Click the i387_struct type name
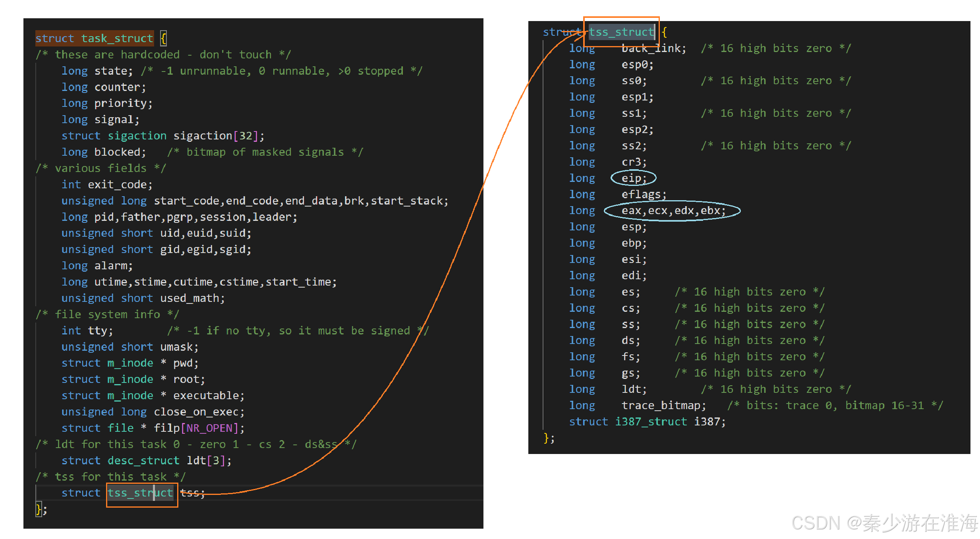Screen dimensions: 980x539 (x=651, y=421)
